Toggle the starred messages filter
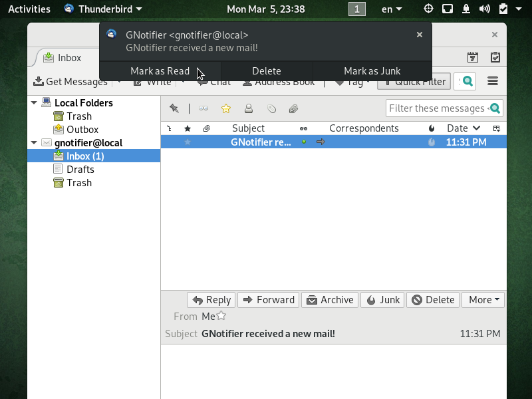 (x=225, y=108)
